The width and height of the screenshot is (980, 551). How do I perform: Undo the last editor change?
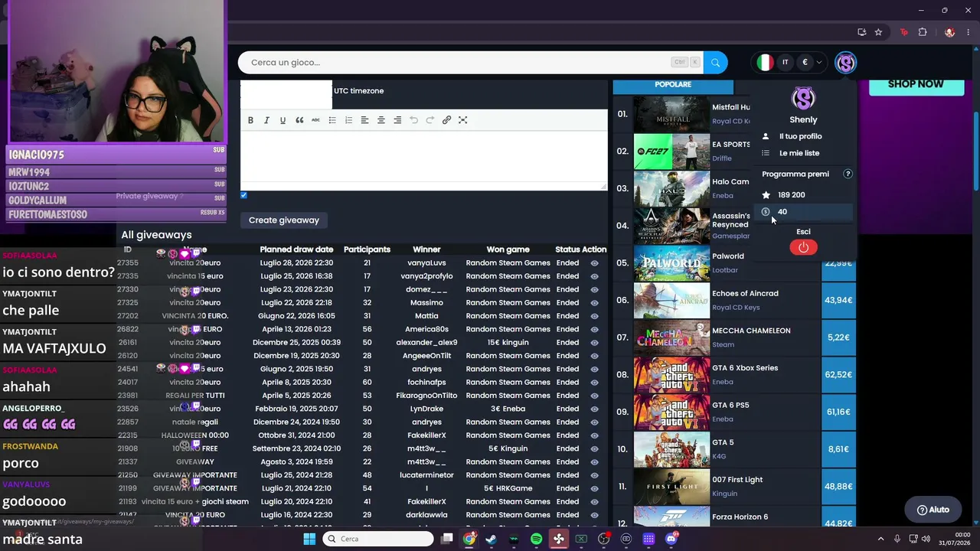pos(413,120)
